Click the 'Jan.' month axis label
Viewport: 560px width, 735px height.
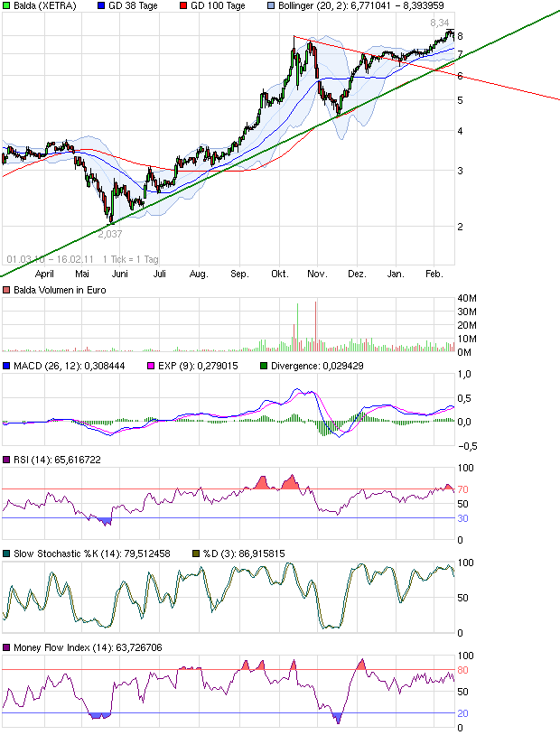tap(396, 274)
